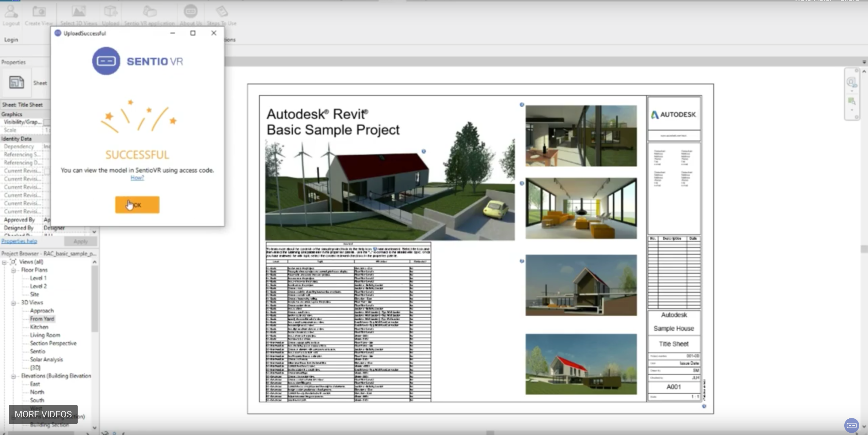Click the Properties list scroll-down arrow
This screenshot has width=868, height=435.
click(x=94, y=232)
